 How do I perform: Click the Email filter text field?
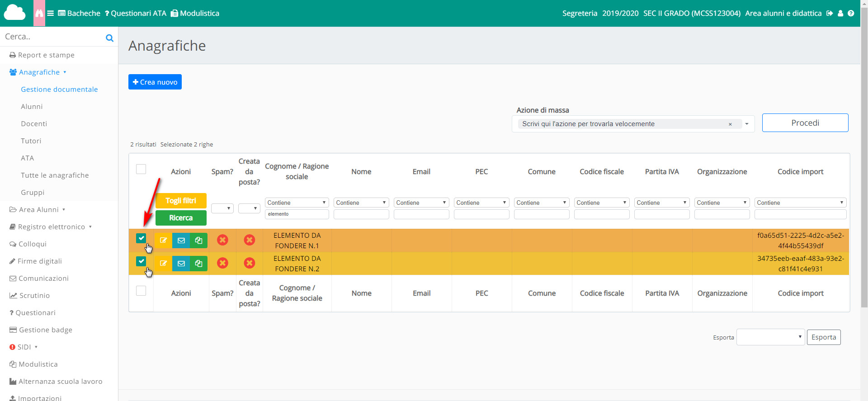(x=421, y=214)
